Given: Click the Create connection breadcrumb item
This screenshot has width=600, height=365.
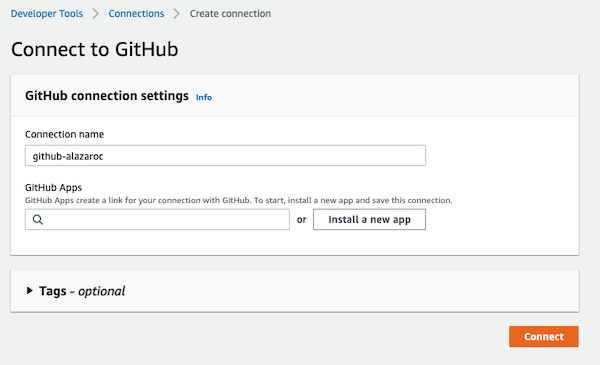Looking at the screenshot, I should tap(230, 14).
